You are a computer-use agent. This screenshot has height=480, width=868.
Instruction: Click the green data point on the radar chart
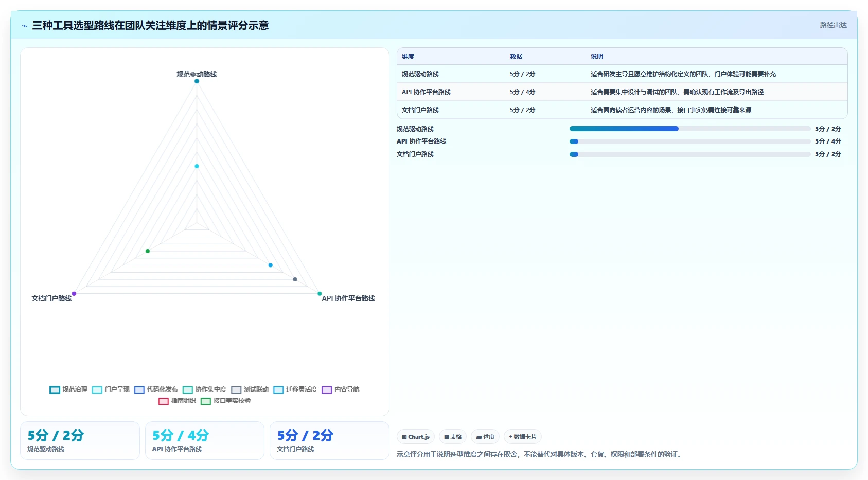click(x=148, y=251)
